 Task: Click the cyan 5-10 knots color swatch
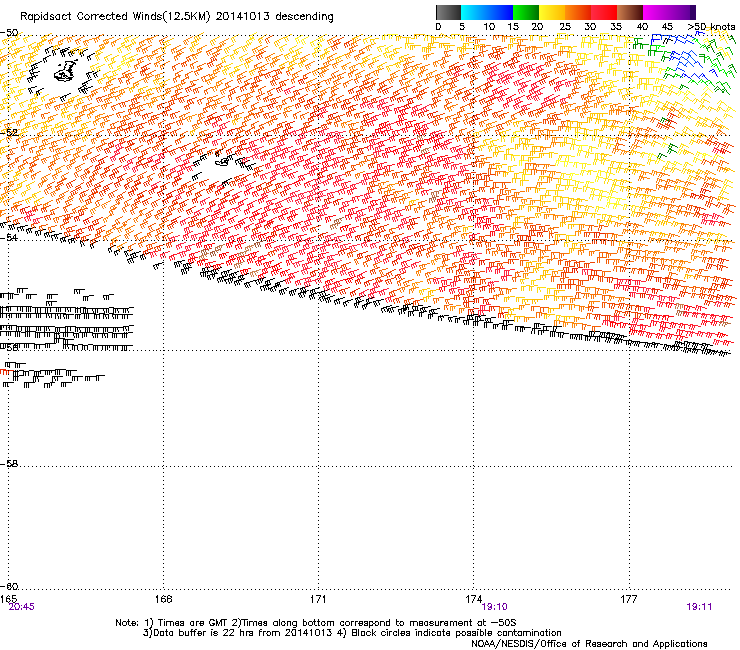tap(474, 12)
